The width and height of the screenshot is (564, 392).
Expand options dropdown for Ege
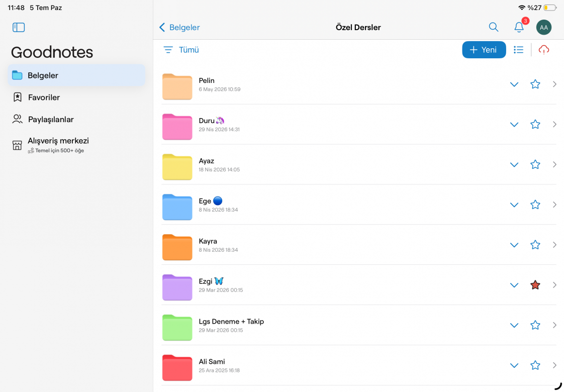pyautogui.click(x=514, y=205)
